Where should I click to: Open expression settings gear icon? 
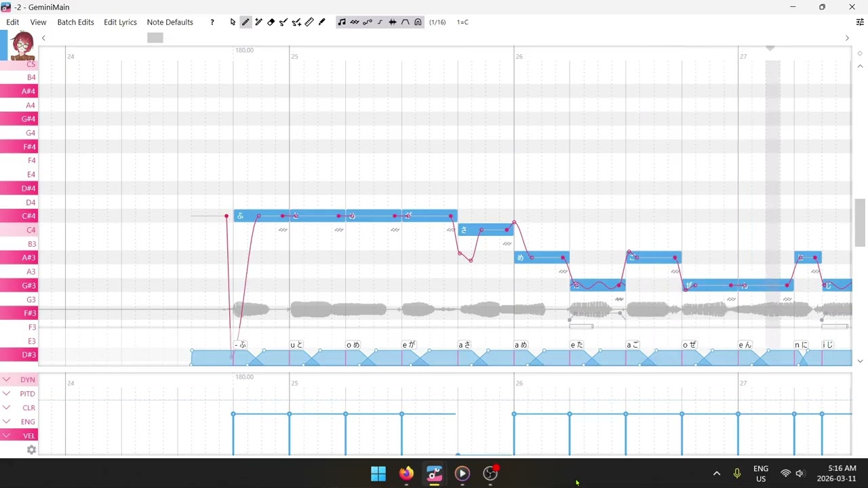pyautogui.click(x=31, y=449)
